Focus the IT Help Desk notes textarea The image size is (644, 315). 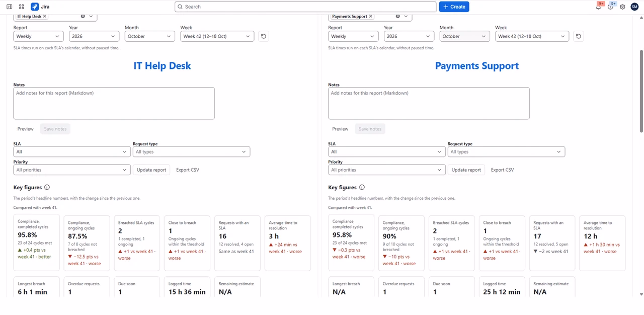click(x=114, y=103)
